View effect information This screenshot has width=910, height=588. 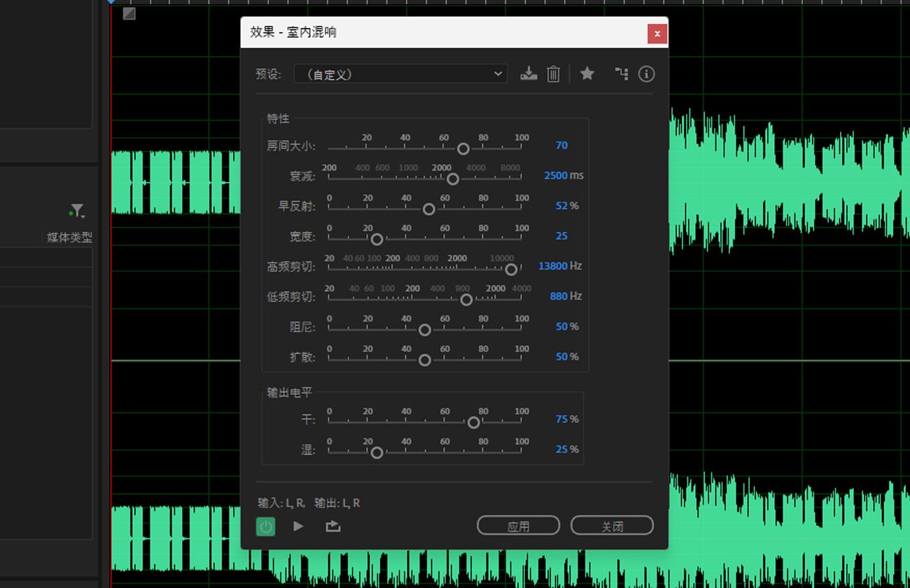(646, 73)
